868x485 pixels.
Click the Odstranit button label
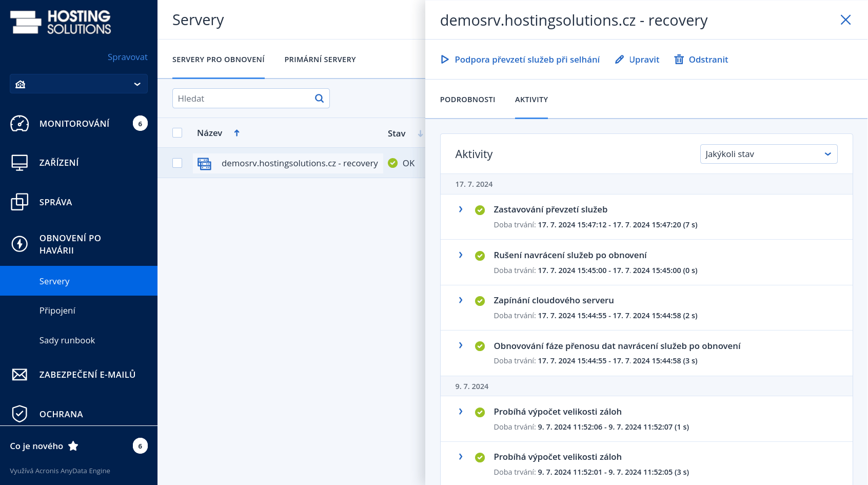click(x=708, y=60)
